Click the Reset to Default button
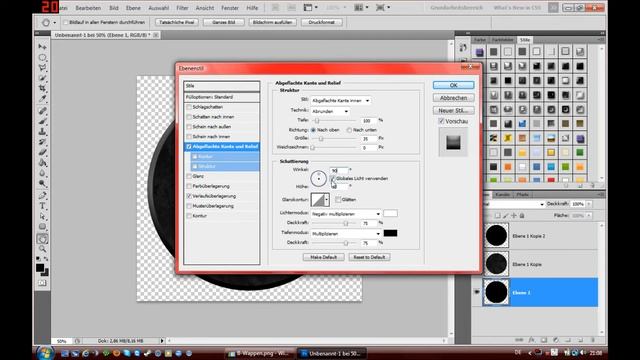 click(369, 257)
